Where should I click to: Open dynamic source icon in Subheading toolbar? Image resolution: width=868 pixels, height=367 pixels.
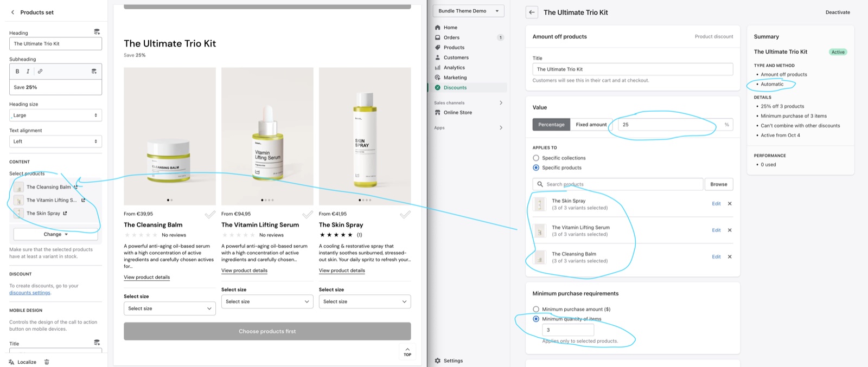pyautogui.click(x=94, y=71)
